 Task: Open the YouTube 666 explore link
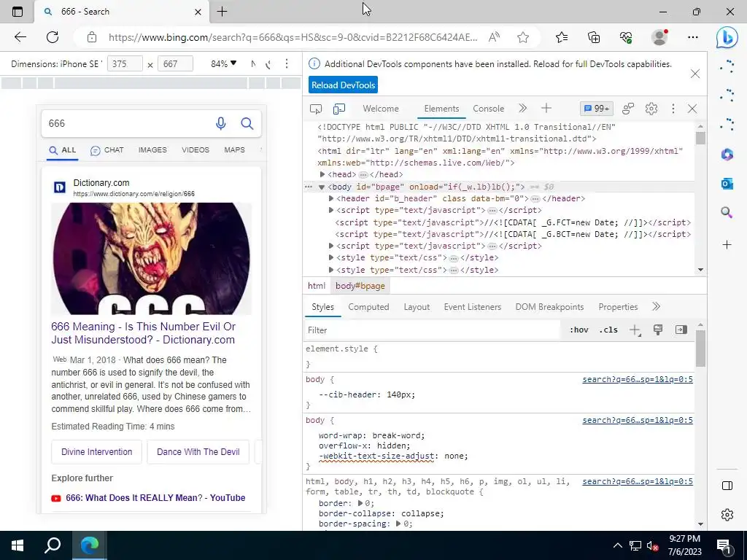[x=155, y=498]
